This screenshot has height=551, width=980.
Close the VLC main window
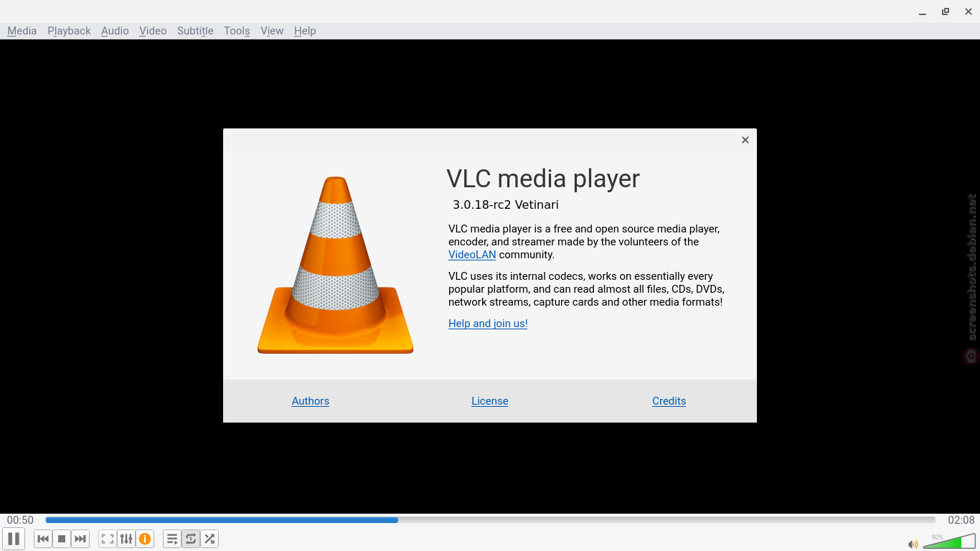[969, 11]
